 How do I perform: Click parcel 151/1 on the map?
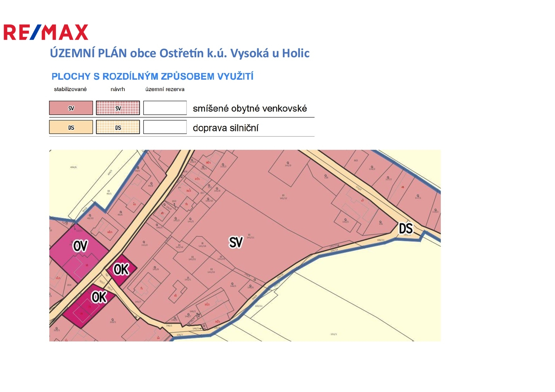(x=333, y=334)
